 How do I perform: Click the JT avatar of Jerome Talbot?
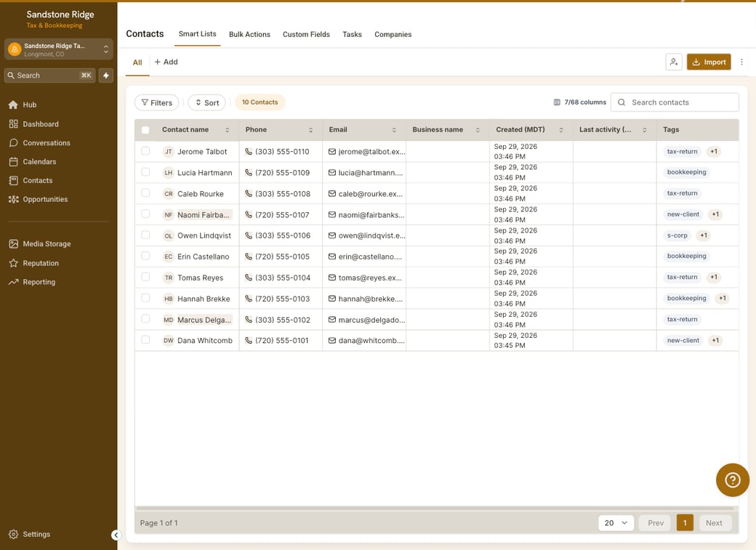[168, 151]
